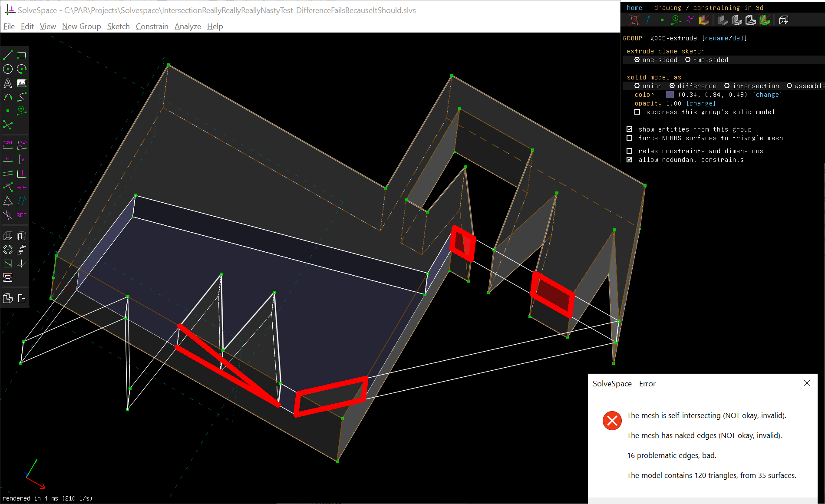Screen dimensions: 825x504
Task: Select union solid model mode
Action: pyautogui.click(x=648, y=86)
